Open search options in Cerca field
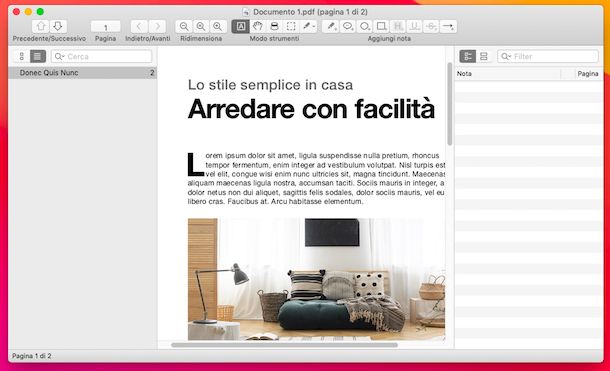This screenshot has height=371, width=610. point(60,57)
